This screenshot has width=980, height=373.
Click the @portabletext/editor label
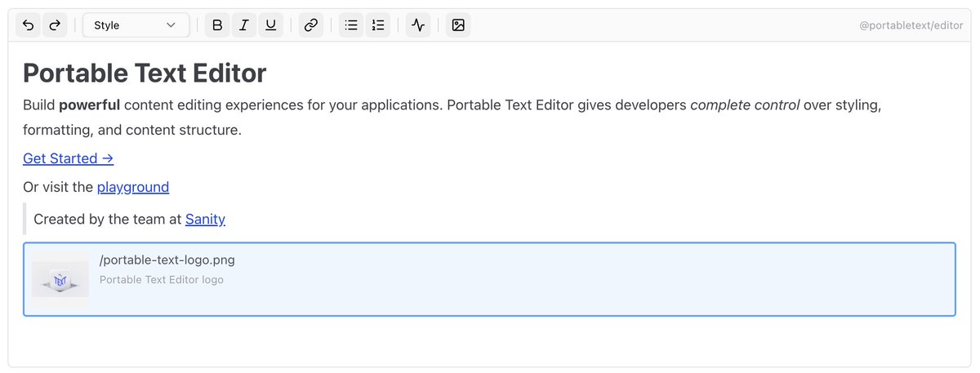click(x=911, y=26)
